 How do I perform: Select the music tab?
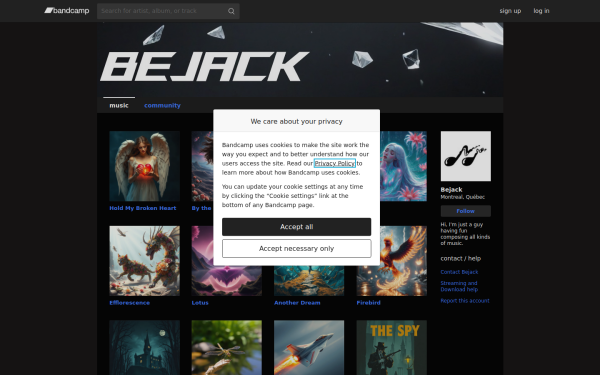coord(119,105)
